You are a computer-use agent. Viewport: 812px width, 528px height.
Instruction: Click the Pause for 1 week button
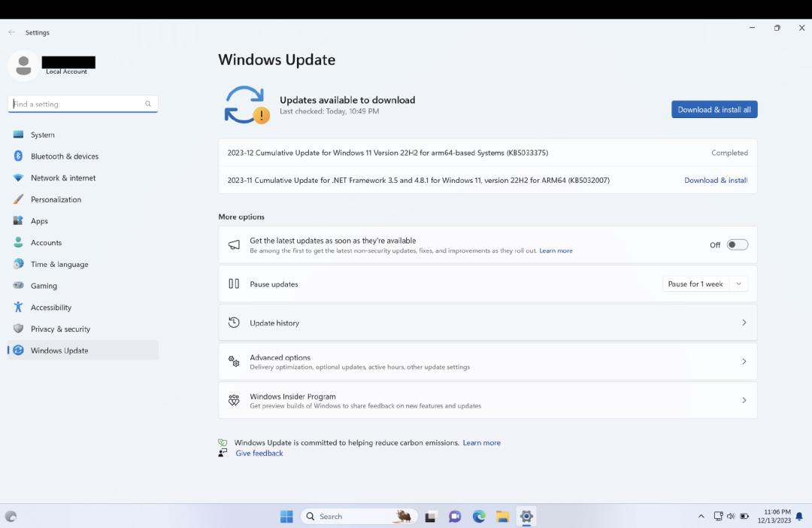tap(695, 284)
